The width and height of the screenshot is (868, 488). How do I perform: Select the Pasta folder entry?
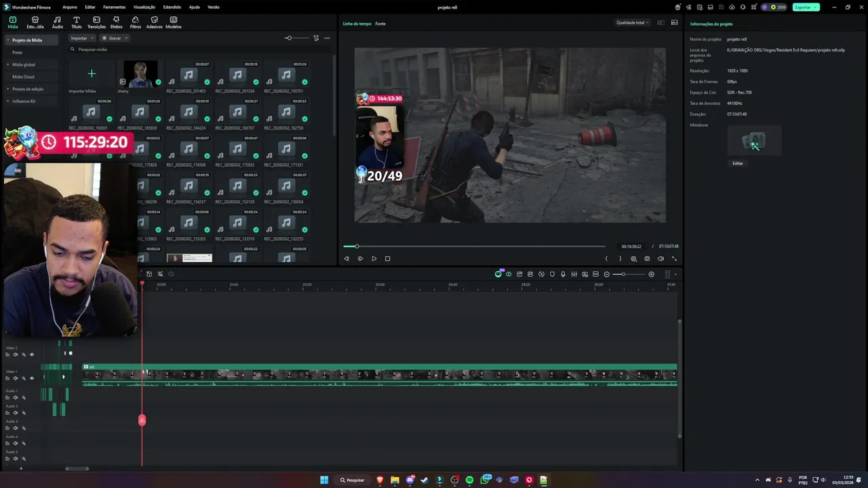17,52
